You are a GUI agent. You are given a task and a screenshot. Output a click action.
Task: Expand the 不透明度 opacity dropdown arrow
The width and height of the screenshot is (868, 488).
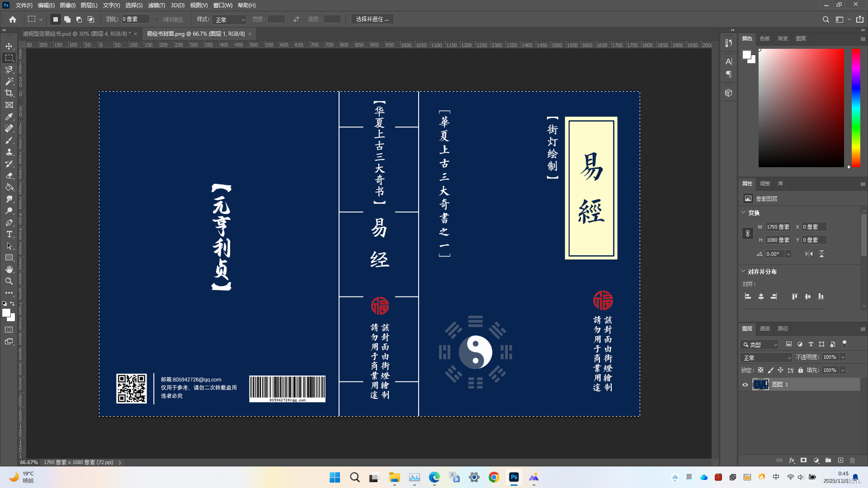point(843,357)
